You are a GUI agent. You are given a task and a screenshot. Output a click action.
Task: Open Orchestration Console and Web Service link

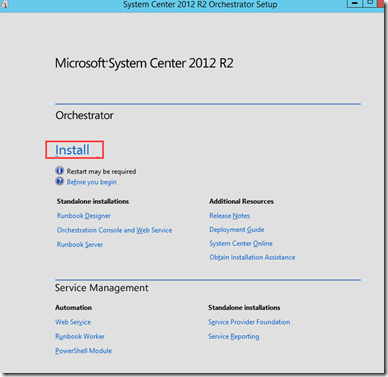114,230
